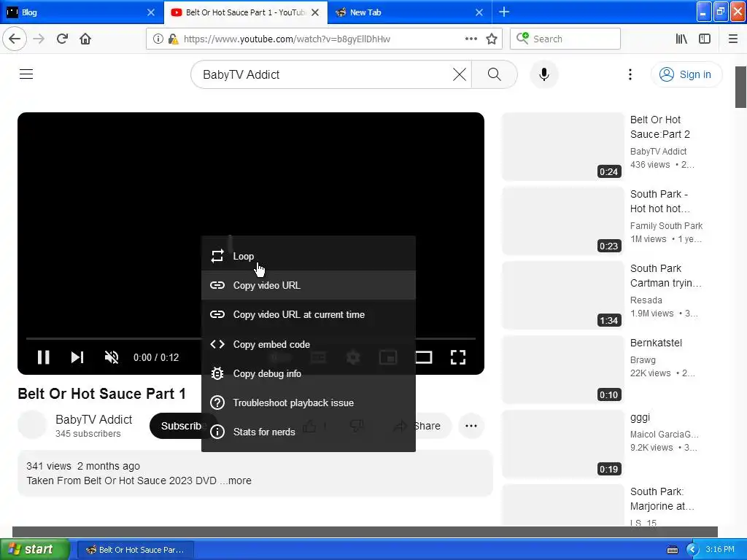Viewport: 747px width, 560px height.
Task: Open the on-screen keyboard tray icon
Action: pyautogui.click(x=672, y=550)
